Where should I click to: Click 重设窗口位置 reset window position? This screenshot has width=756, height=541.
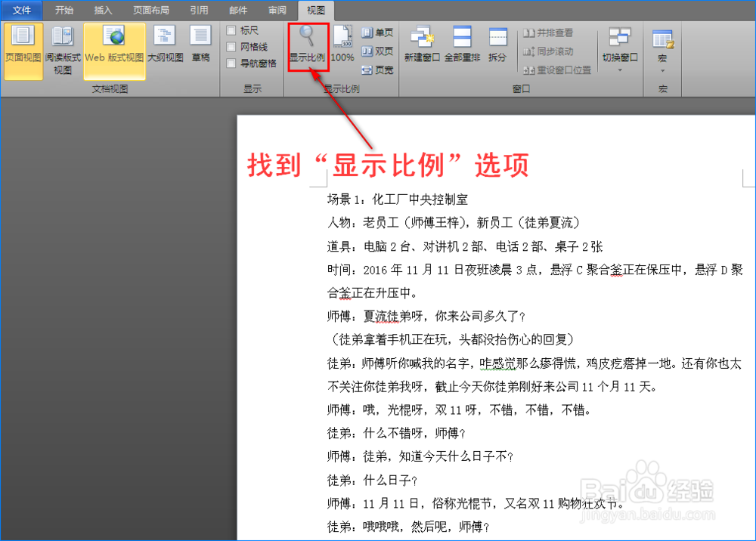[x=557, y=70]
